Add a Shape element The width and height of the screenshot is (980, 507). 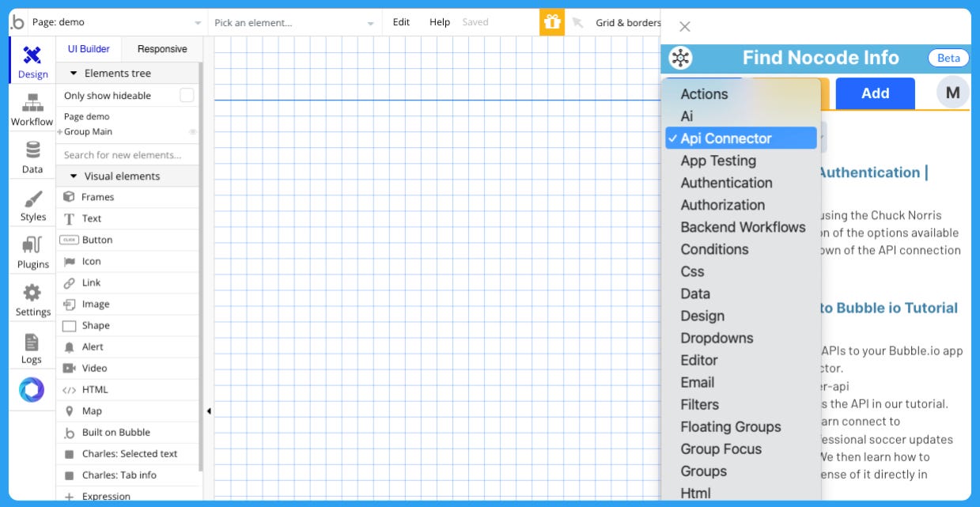point(127,325)
